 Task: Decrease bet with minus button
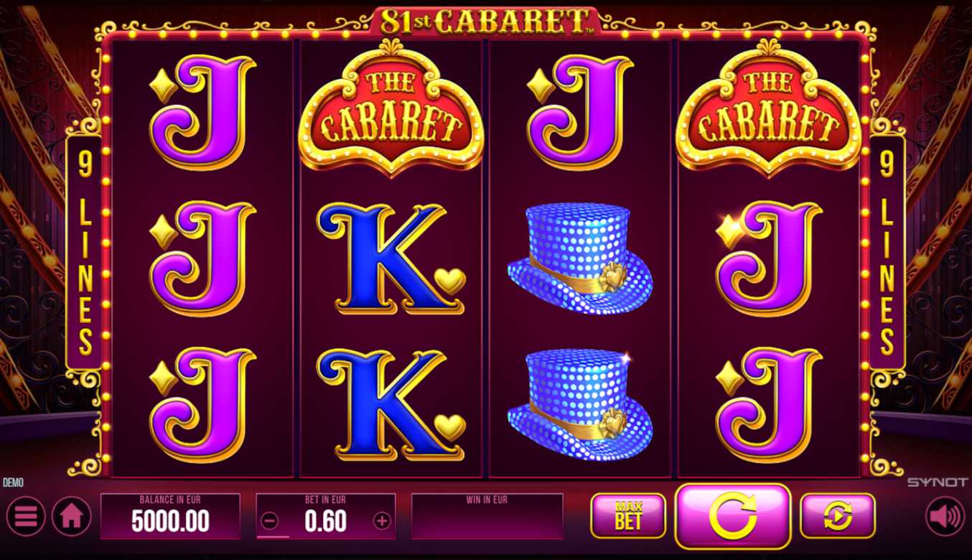[x=270, y=521]
